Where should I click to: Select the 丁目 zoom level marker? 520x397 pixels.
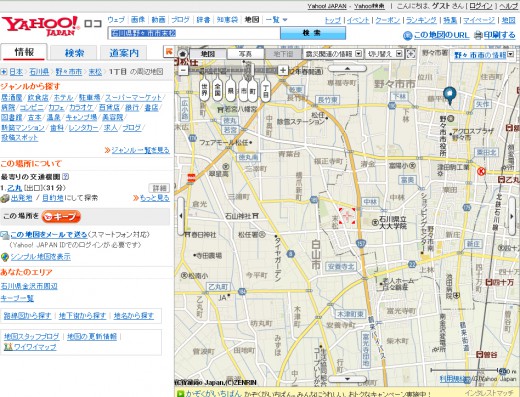[x=265, y=89]
